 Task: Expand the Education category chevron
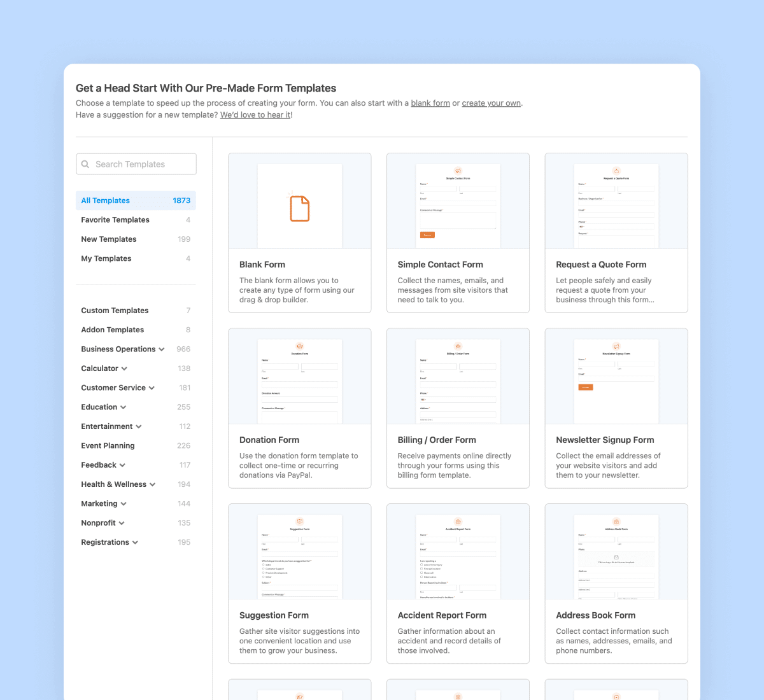coord(123,407)
